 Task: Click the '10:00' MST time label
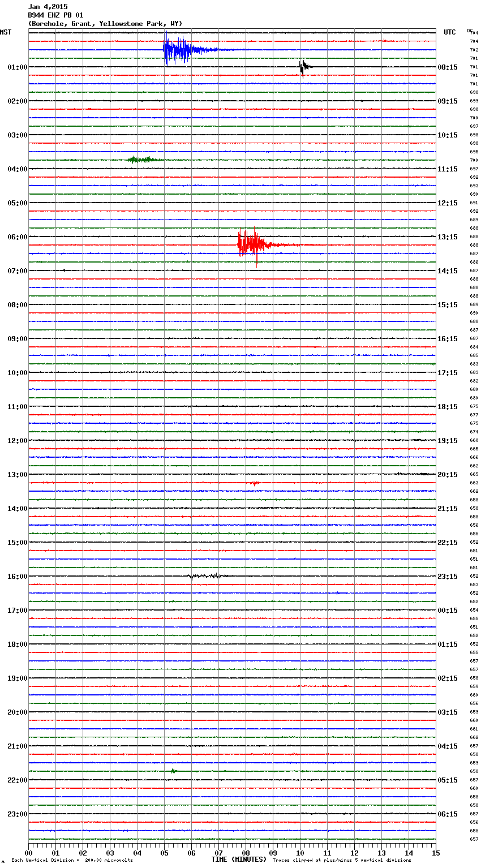[18, 373]
